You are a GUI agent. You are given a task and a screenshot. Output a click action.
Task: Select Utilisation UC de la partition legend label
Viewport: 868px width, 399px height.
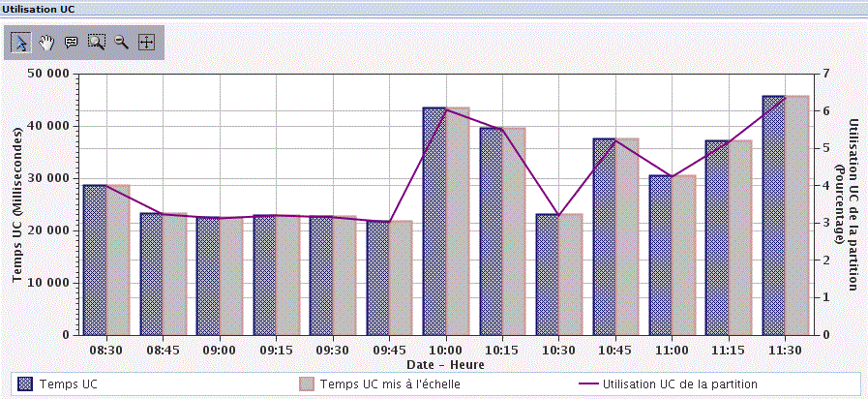click(x=679, y=384)
